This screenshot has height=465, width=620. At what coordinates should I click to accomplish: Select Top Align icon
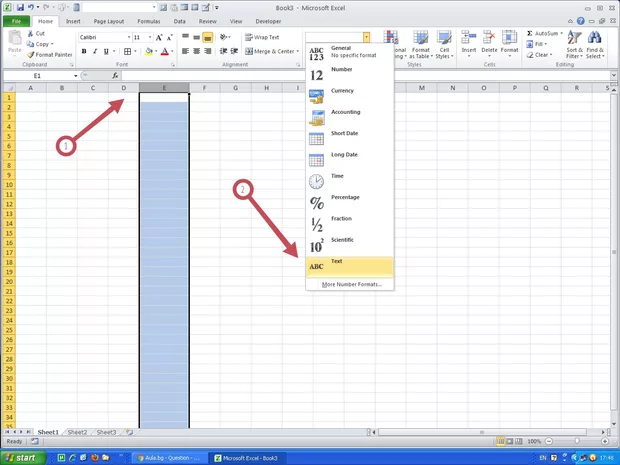pyautogui.click(x=185, y=37)
